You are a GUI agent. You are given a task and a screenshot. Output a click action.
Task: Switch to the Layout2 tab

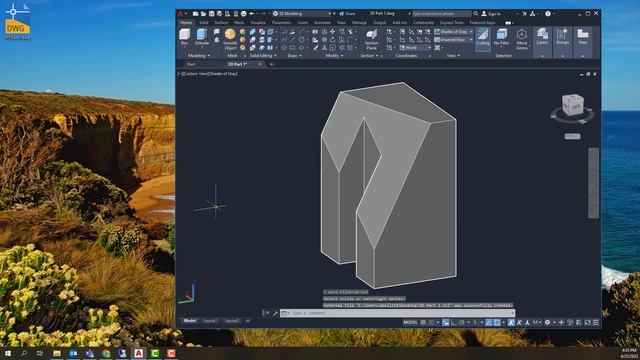[232, 321]
